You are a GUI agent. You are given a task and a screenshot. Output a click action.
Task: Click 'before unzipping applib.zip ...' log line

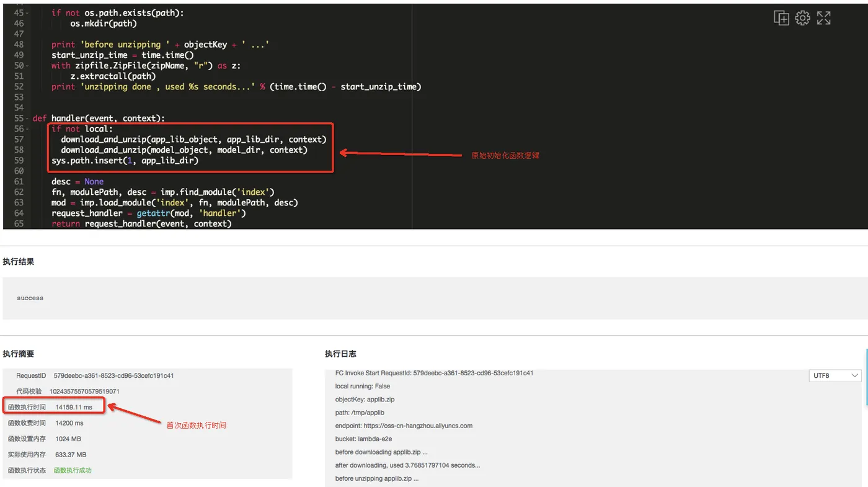click(377, 478)
